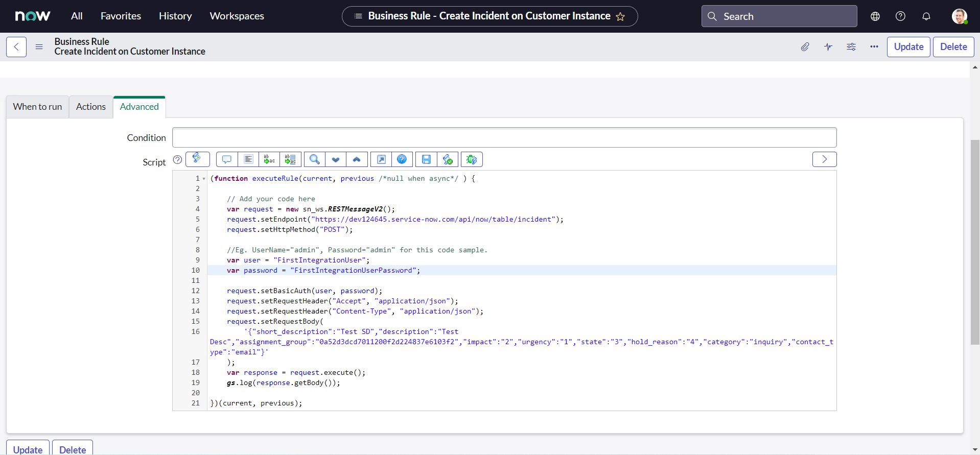The width and height of the screenshot is (980, 455).
Task: Click the Replace All icon
Action: point(290,160)
